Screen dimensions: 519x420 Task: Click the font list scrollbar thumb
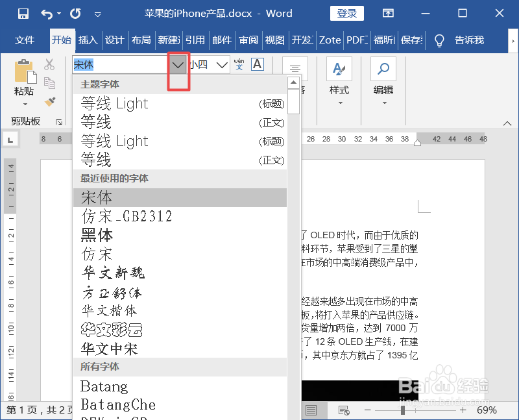click(294, 102)
